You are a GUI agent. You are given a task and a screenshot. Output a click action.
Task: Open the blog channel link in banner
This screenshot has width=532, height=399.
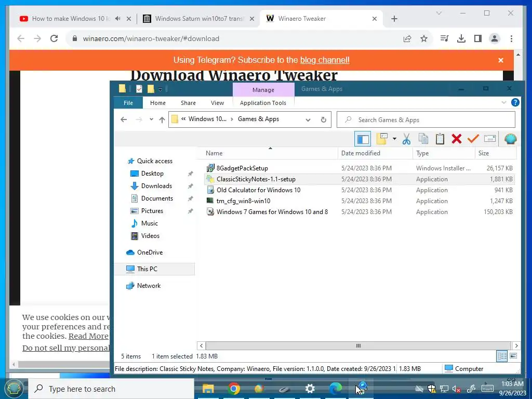coord(325,60)
